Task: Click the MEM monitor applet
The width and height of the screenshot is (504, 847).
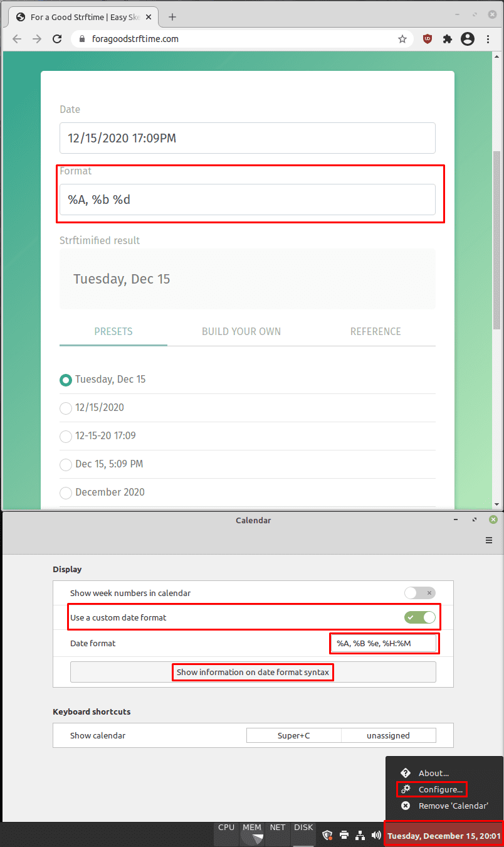Action: click(252, 834)
